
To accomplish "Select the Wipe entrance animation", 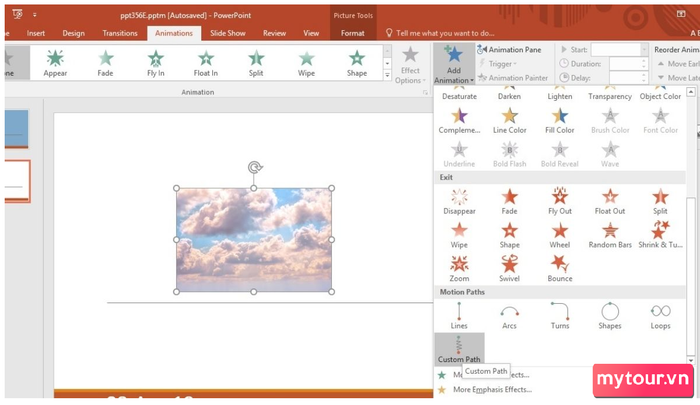I will [x=306, y=63].
